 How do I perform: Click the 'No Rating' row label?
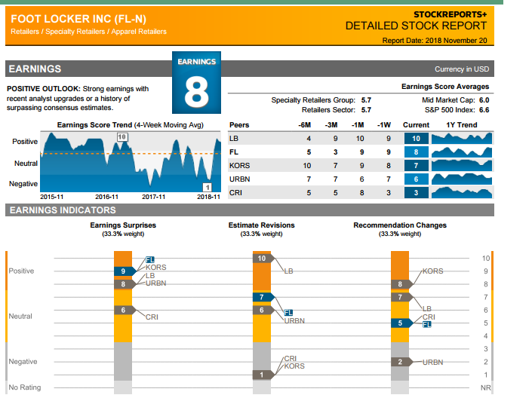click(x=24, y=387)
